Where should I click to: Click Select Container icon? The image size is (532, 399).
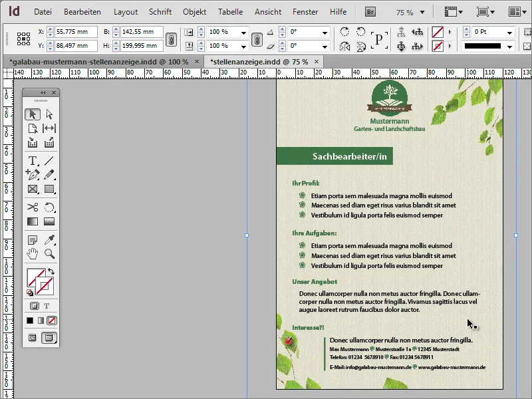tap(402, 32)
